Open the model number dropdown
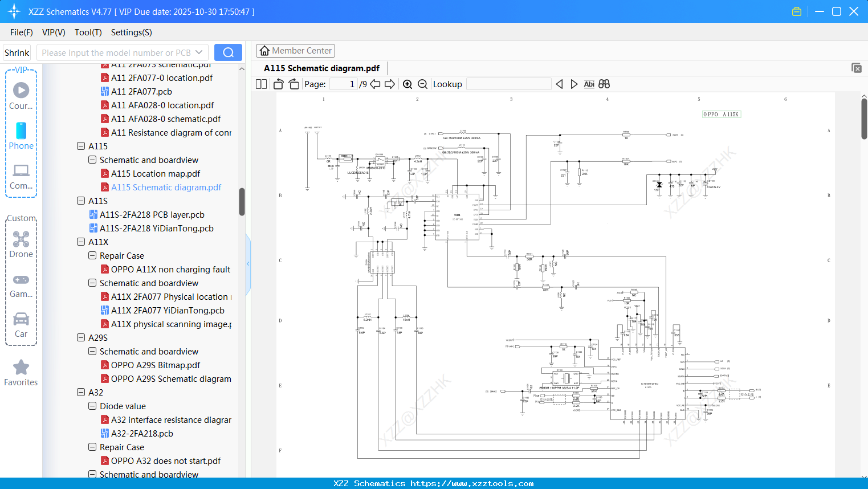This screenshot has height=489, width=868. click(x=199, y=52)
